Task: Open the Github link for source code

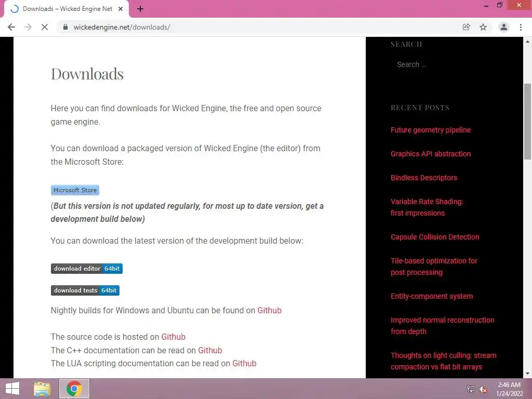Action: (174, 337)
